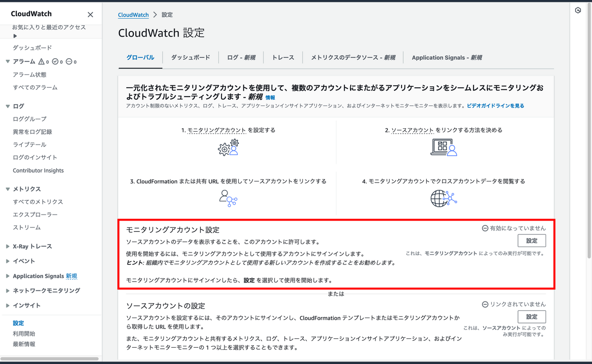Open アラーム状態 in sidebar
The height and width of the screenshot is (364, 592).
coord(30,74)
